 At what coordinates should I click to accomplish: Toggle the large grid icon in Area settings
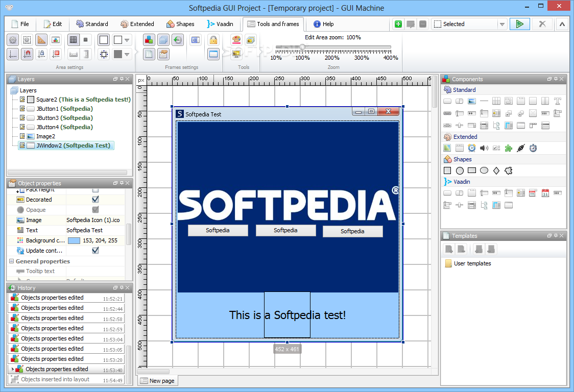73,39
